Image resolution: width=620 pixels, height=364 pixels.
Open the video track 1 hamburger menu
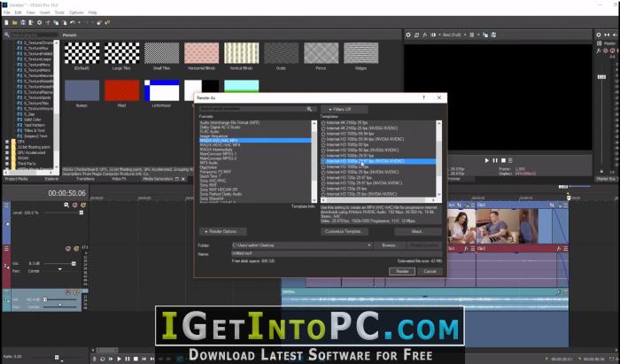[6, 205]
